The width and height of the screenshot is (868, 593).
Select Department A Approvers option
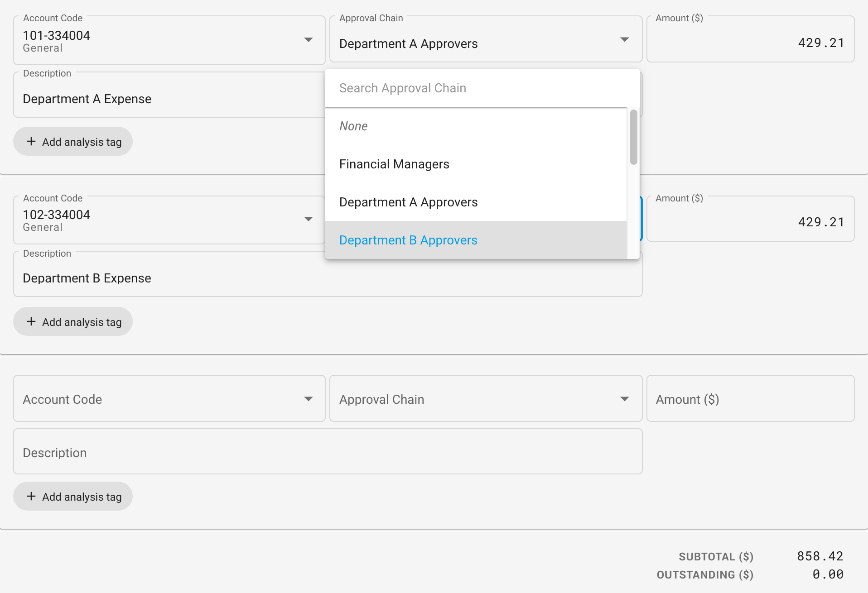pyautogui.click(x=408, y=202)
